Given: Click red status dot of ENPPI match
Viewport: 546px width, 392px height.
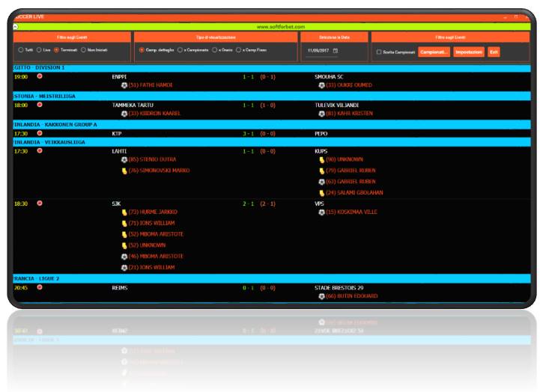Looking at the screenshot, I should coord(40,76).
